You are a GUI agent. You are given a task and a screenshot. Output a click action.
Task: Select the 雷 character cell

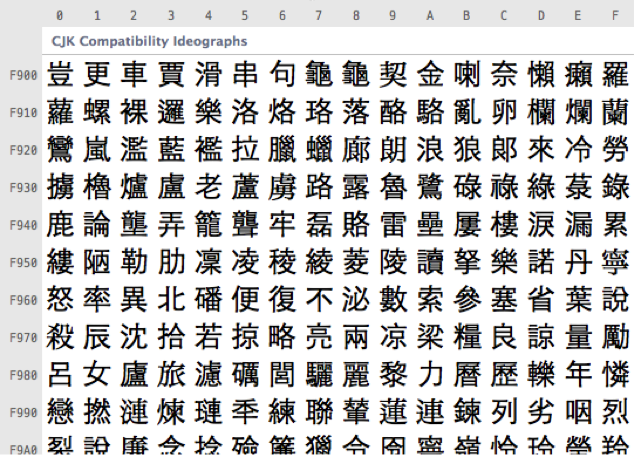[393, 225]
